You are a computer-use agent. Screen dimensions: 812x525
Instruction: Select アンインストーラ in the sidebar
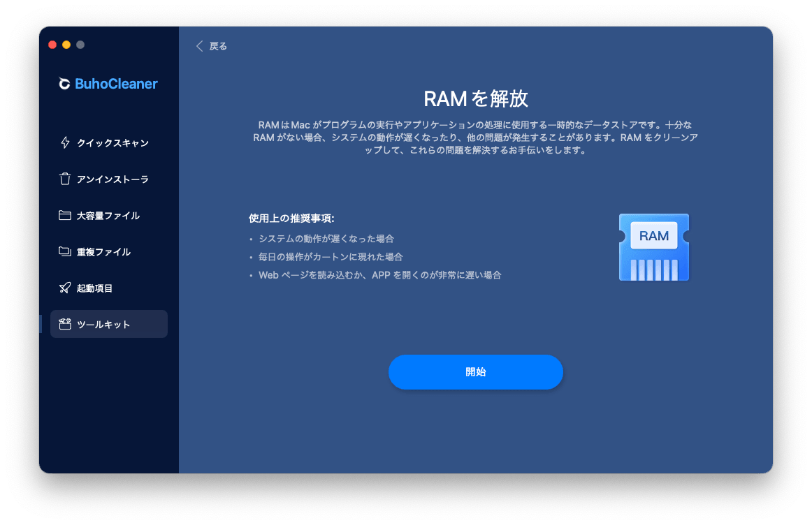(113, 179)
